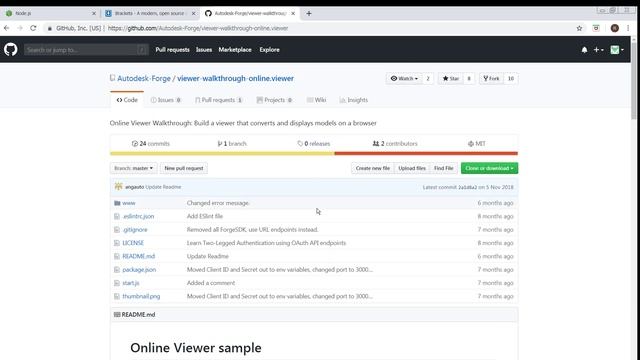Click the angasto committer avatar
Screen dimensions: 640x360
coord(118,187)
